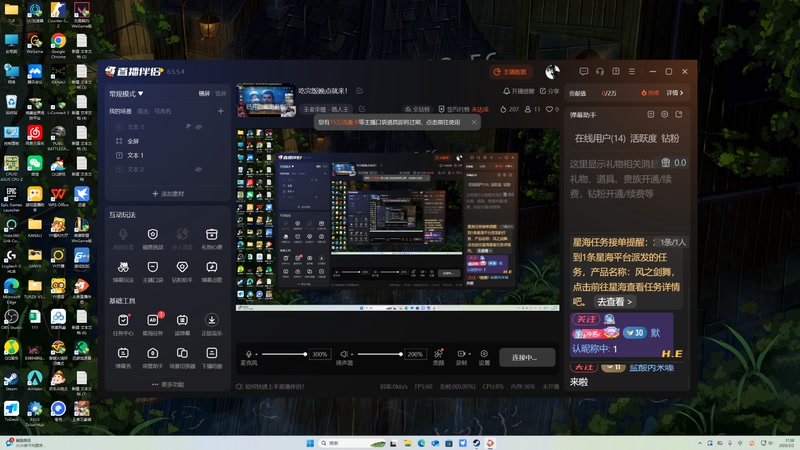
Task: Open the 福袋挑战 shield icon
Action: tap(153, 234)
